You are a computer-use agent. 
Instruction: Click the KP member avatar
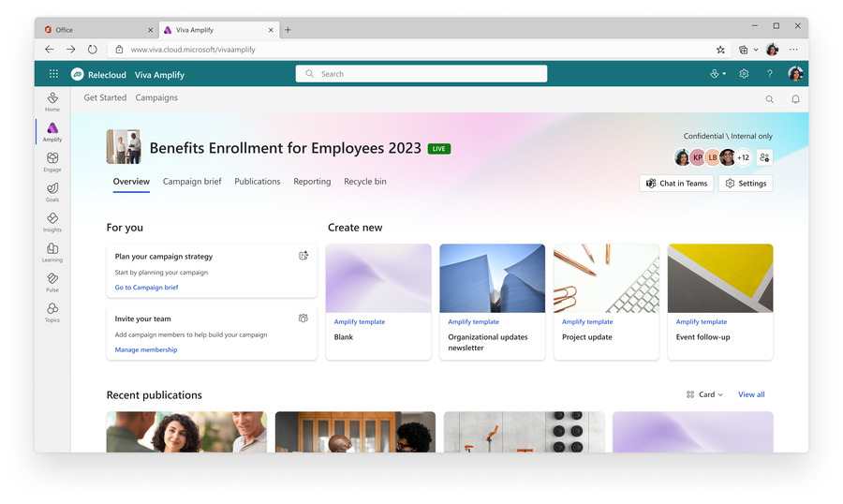click(697, 157)
